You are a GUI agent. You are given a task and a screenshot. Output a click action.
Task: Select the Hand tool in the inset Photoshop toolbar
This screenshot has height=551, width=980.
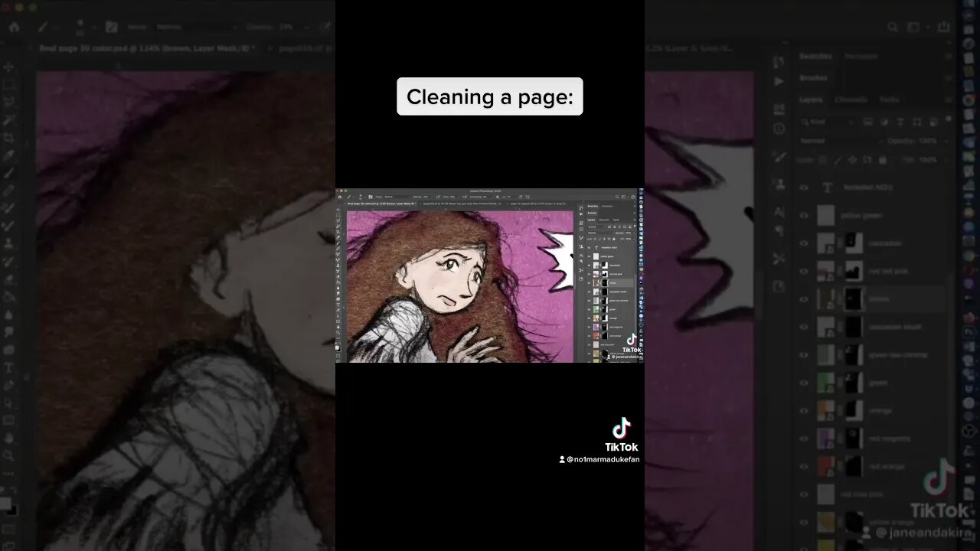338,328
